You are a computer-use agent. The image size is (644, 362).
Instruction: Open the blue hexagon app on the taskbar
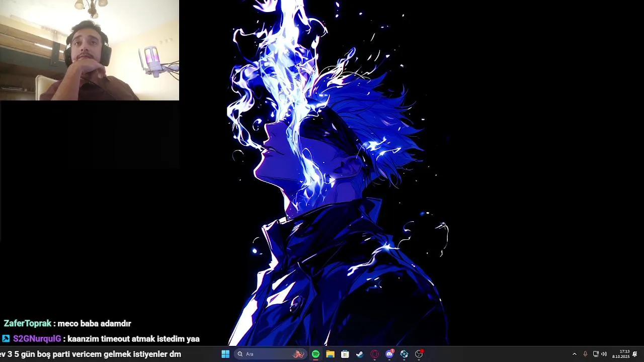click(x=404, y=354)
